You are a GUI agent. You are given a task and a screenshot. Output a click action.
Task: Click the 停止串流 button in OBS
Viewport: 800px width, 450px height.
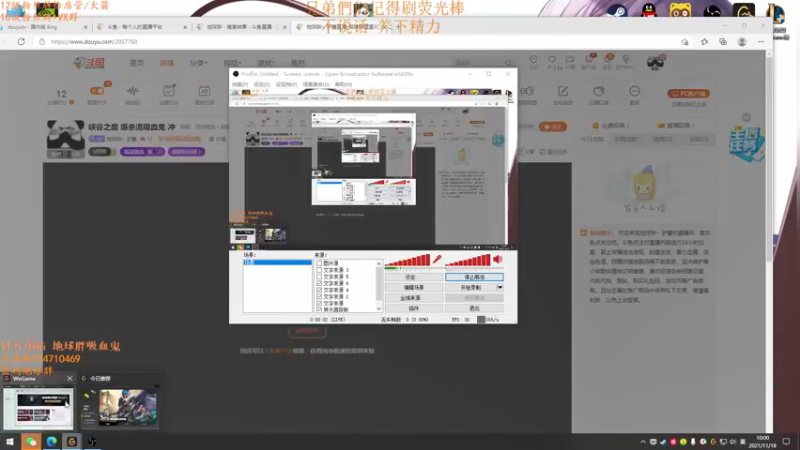tap(474, 277)
